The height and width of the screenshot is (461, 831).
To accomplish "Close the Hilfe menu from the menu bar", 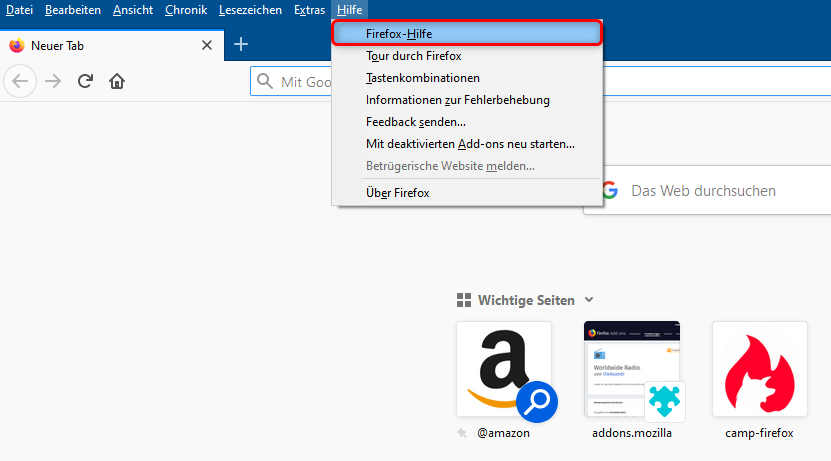I will point(349,10).
